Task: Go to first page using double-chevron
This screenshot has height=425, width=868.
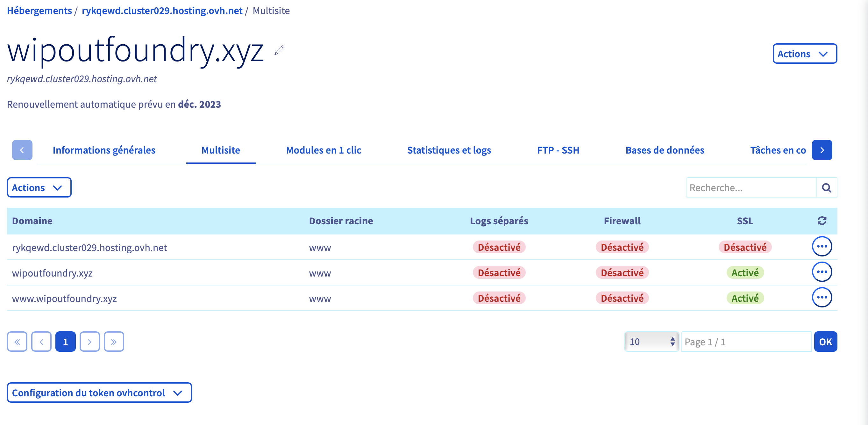Action: point(17,342)
